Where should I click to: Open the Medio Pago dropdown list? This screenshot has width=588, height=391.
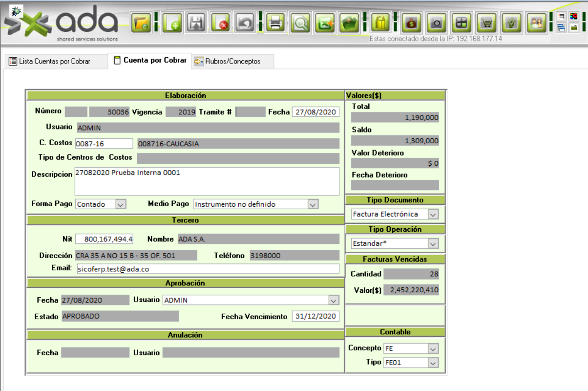point(313,204)
